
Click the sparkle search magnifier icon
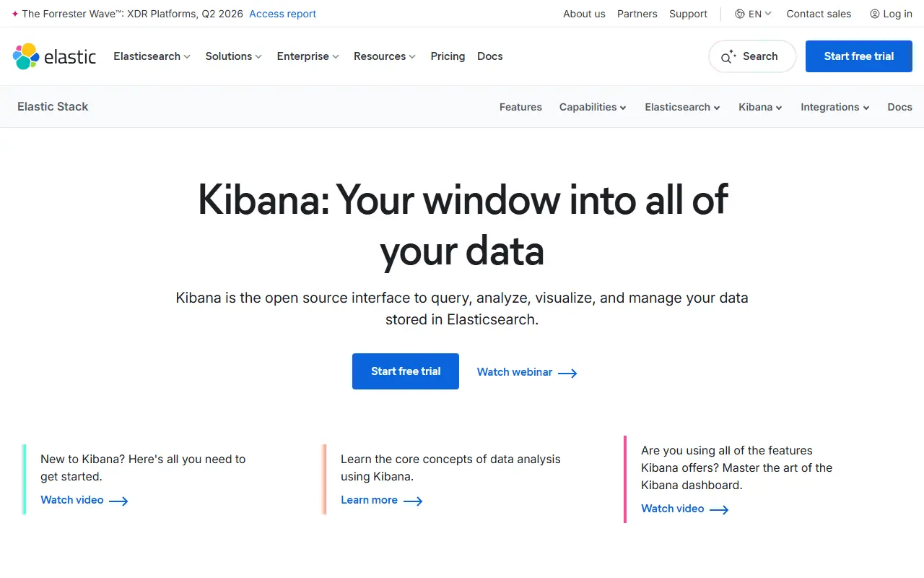click(x=728, y=56)
